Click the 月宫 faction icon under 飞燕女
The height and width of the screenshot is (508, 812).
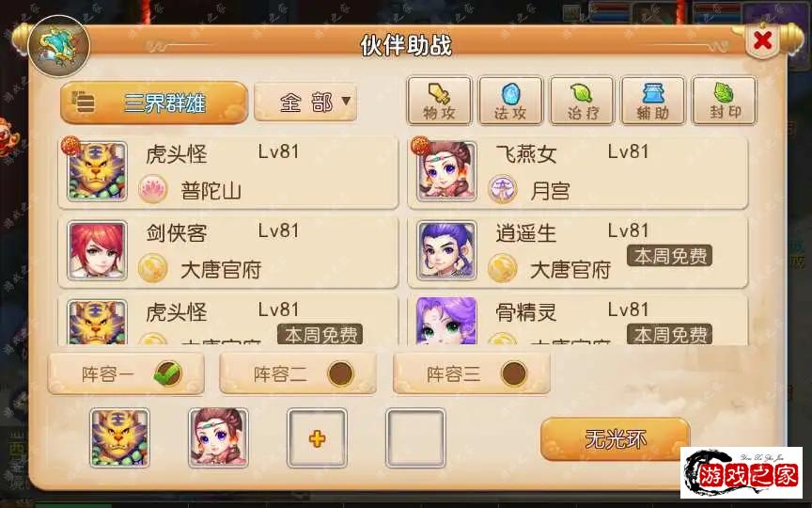pos(502,189)
